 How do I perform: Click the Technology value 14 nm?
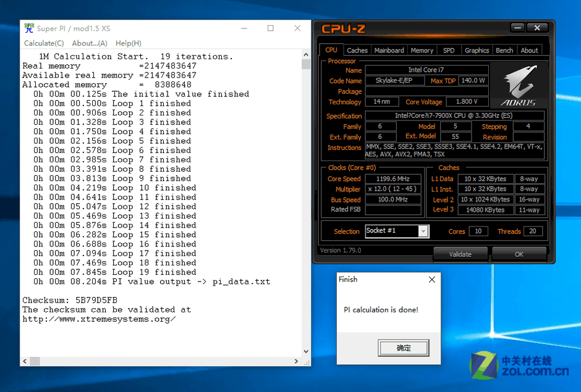point(382,101)
